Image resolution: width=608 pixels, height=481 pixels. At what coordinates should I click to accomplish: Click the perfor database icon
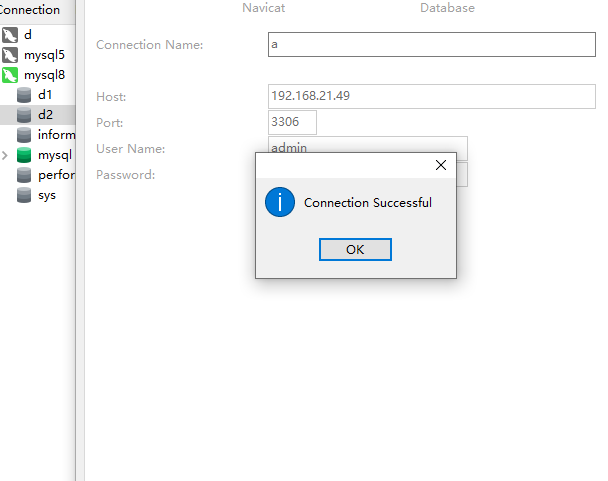click(x=24, y=175)
